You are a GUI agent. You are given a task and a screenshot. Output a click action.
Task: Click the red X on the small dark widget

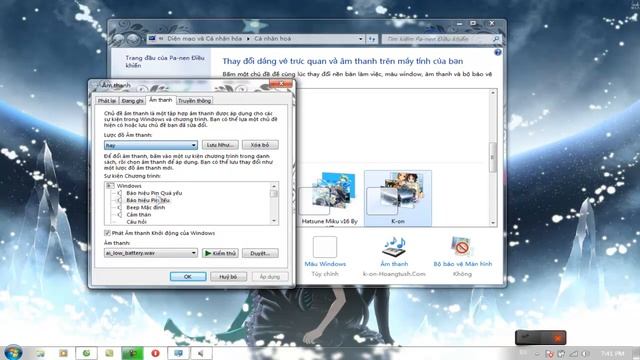(557, 338)
